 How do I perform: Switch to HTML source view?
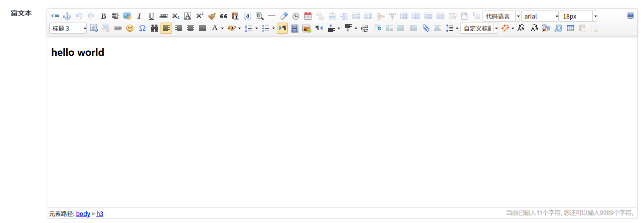pos(55,16)
